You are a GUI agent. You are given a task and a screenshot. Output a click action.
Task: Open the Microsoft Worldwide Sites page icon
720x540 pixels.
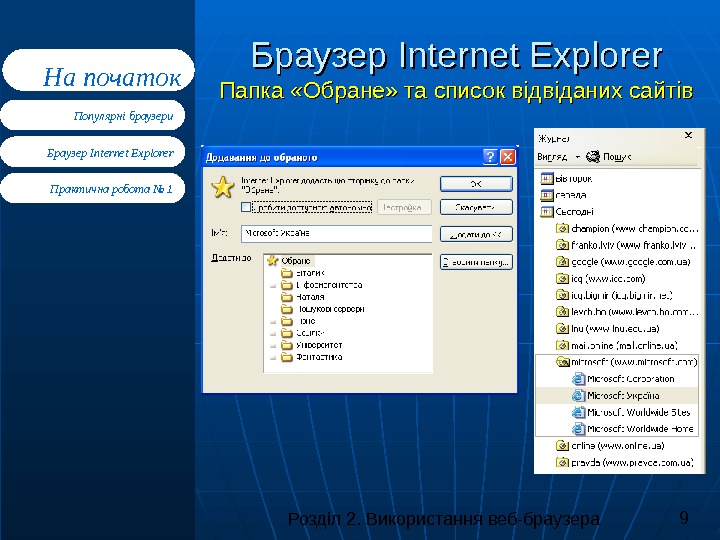[x=578, y=412]
